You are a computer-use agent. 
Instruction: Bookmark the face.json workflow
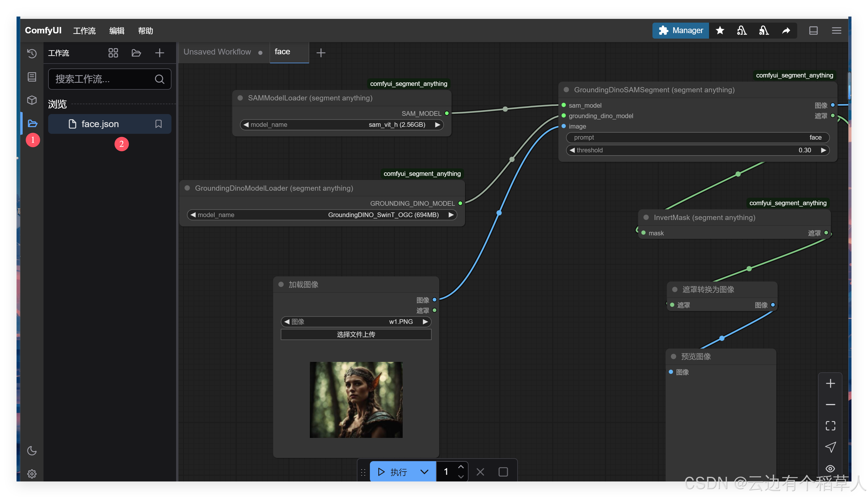(158, 124)
